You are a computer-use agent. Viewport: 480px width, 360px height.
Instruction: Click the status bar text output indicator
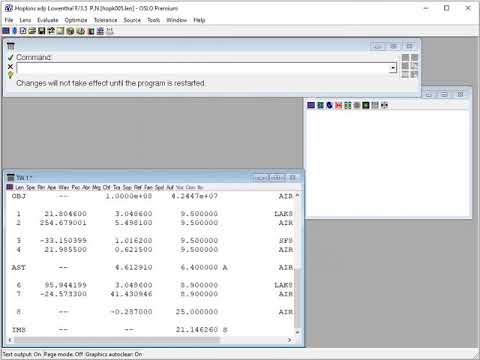tap(22, 354)
